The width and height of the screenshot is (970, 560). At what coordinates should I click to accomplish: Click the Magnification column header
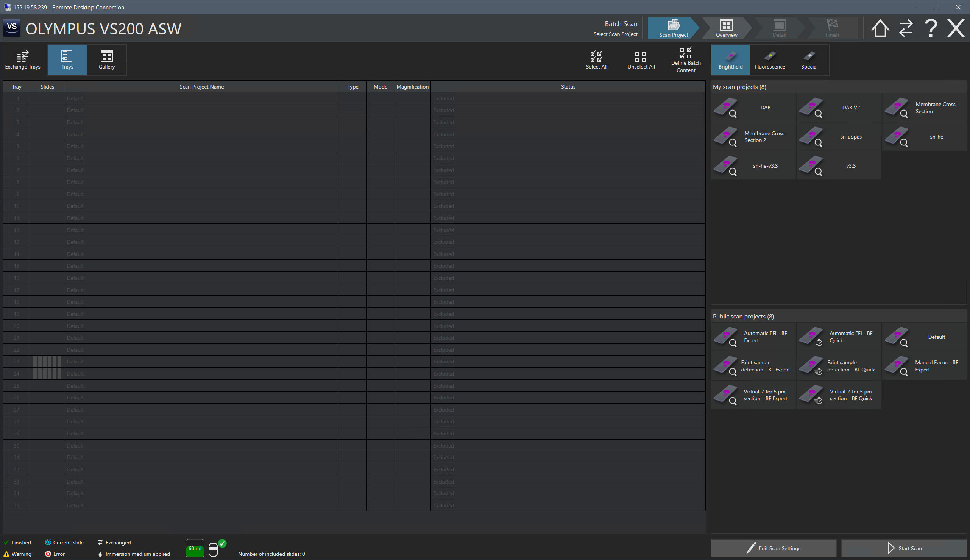412,87
